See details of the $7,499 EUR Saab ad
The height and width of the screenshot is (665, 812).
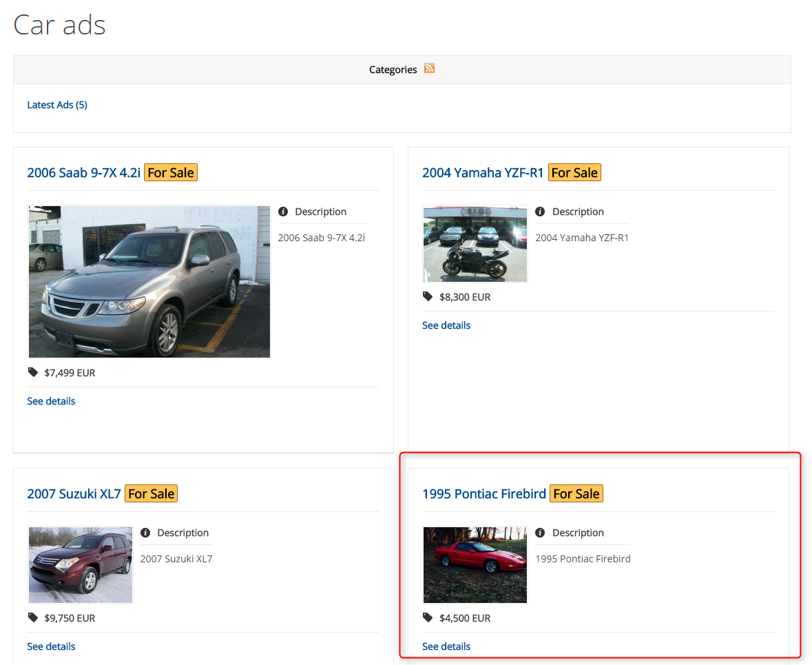pos(51,401)
